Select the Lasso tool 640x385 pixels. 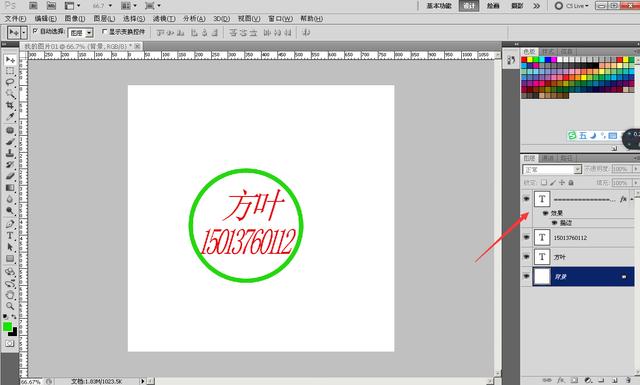coord(10,82)
